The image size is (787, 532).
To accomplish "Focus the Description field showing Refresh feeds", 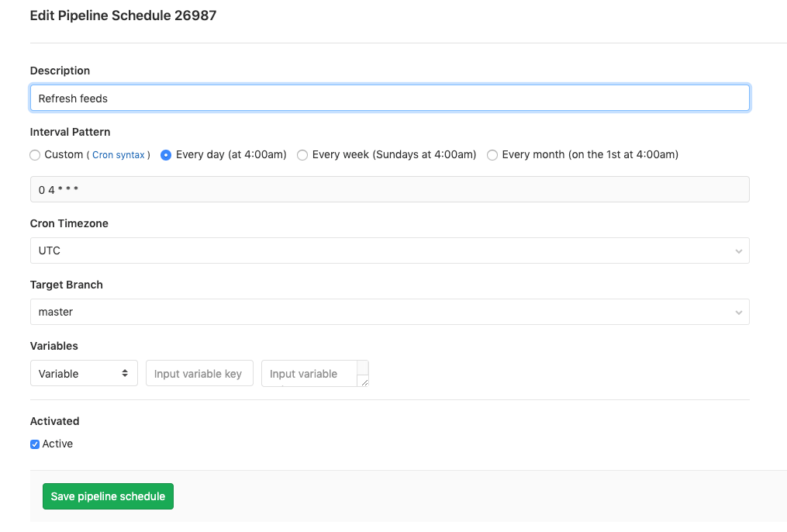I will click(388, 98).
